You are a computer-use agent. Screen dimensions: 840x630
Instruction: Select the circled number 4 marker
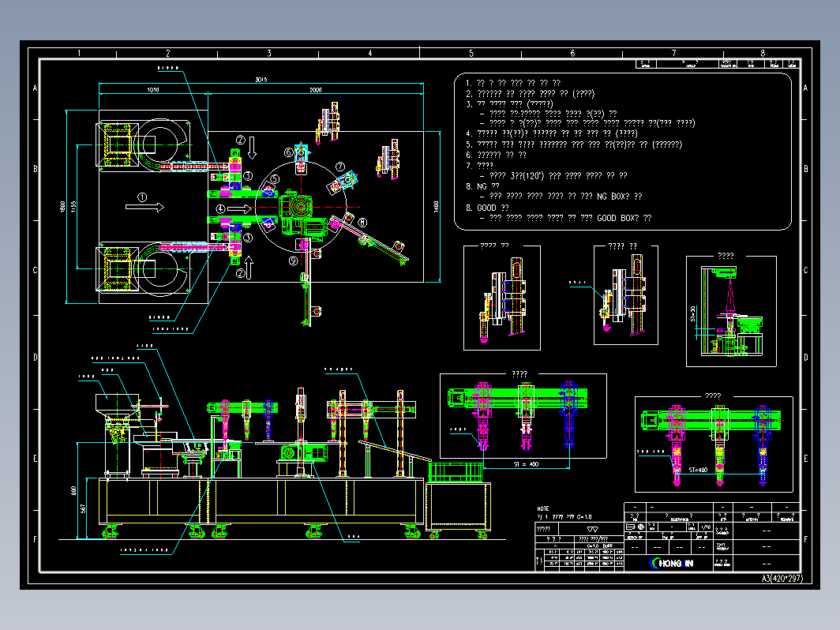pyautogui.click(x=221, y=208)
